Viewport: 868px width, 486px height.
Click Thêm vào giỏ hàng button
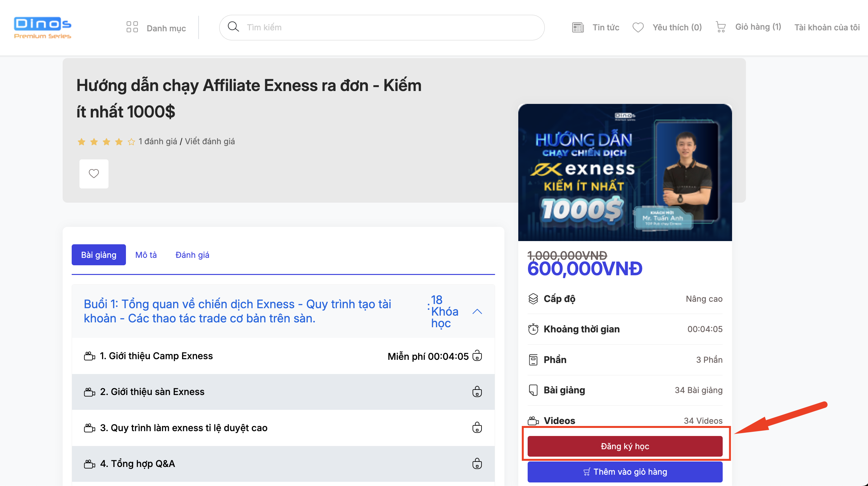625,472
